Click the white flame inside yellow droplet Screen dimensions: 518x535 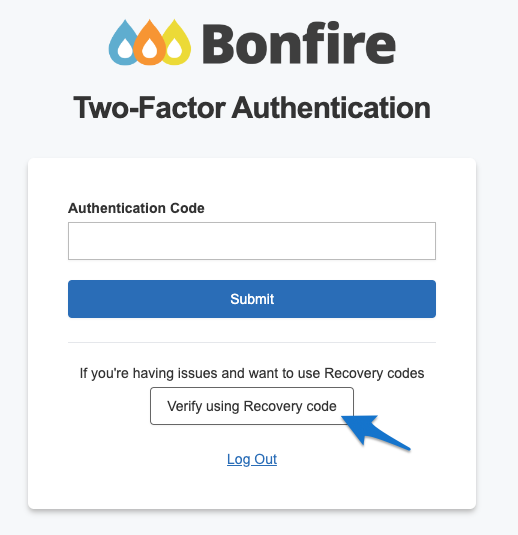point(175,48)
